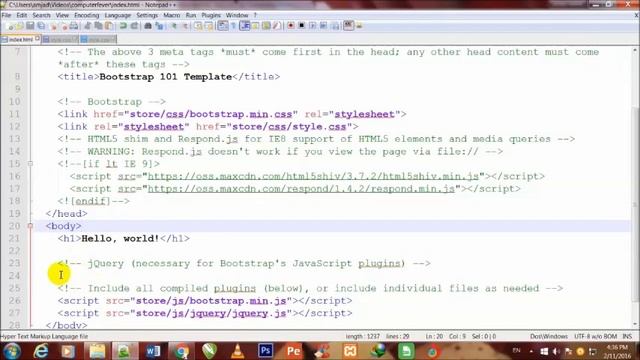
Task: Click the html5shiv.min.js URL link
Action: click(313, 176)
